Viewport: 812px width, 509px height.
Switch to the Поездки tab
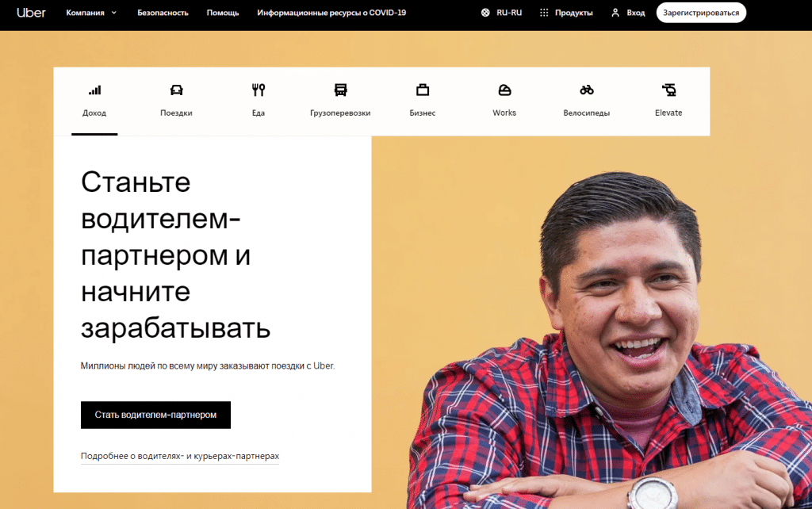177,101
